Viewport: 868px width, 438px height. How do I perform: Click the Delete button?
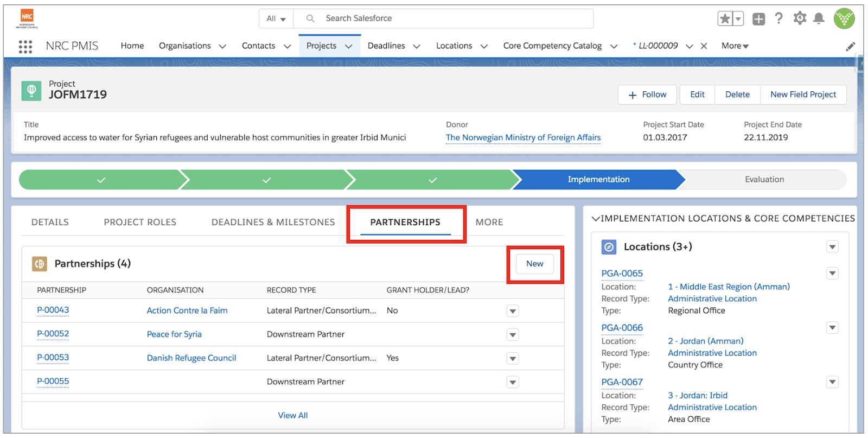737,94
